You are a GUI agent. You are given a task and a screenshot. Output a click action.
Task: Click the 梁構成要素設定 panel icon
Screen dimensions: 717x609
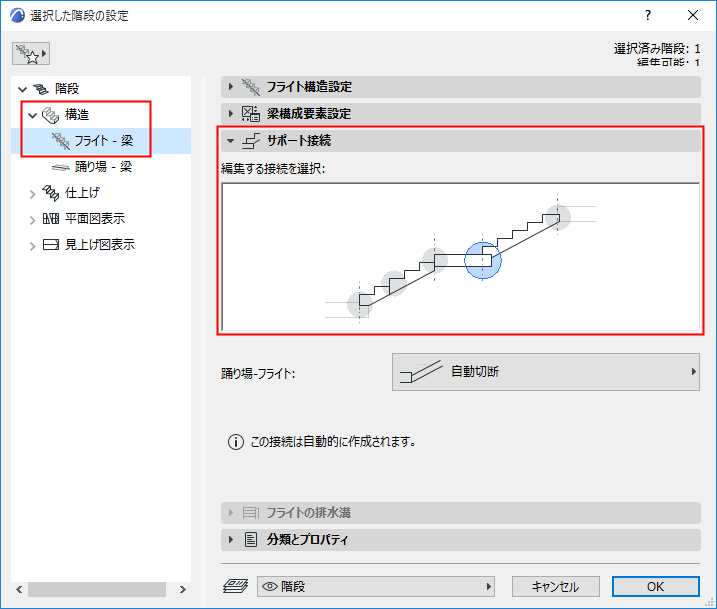click(251, 113)
